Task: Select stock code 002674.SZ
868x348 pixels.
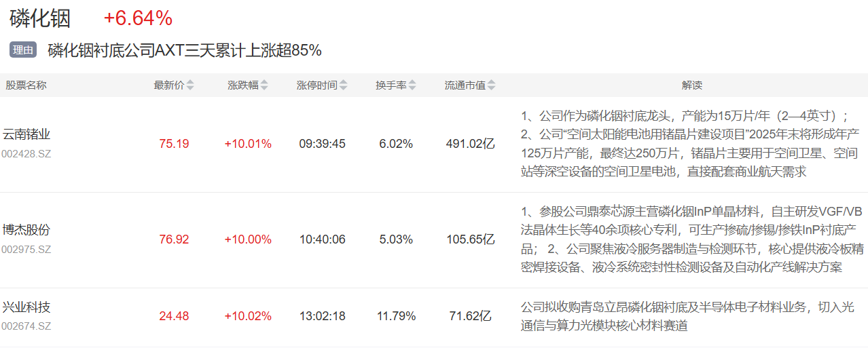Action: [x=26, y=327]
